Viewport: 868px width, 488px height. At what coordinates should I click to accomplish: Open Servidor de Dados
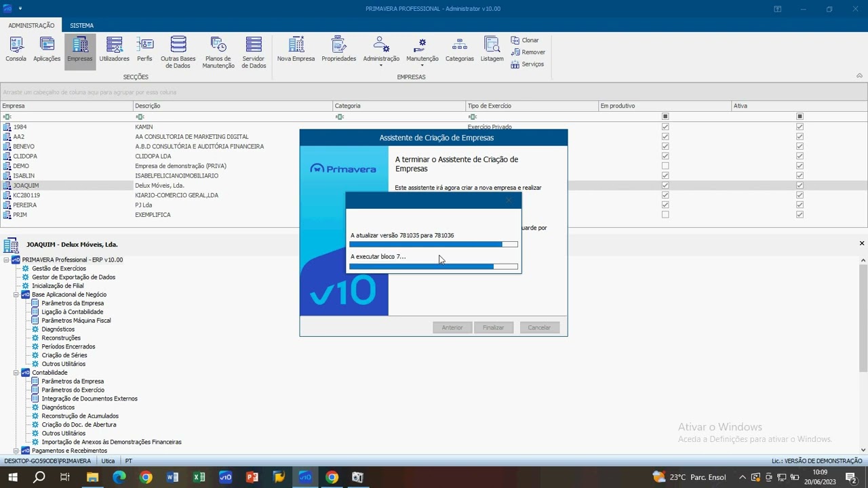254,53
